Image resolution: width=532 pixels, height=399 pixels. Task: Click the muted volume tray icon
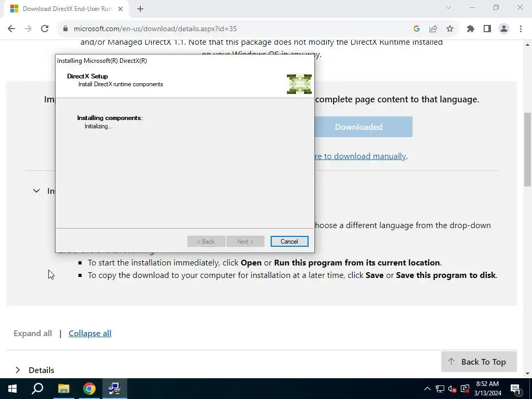click(x=453, y=389)
